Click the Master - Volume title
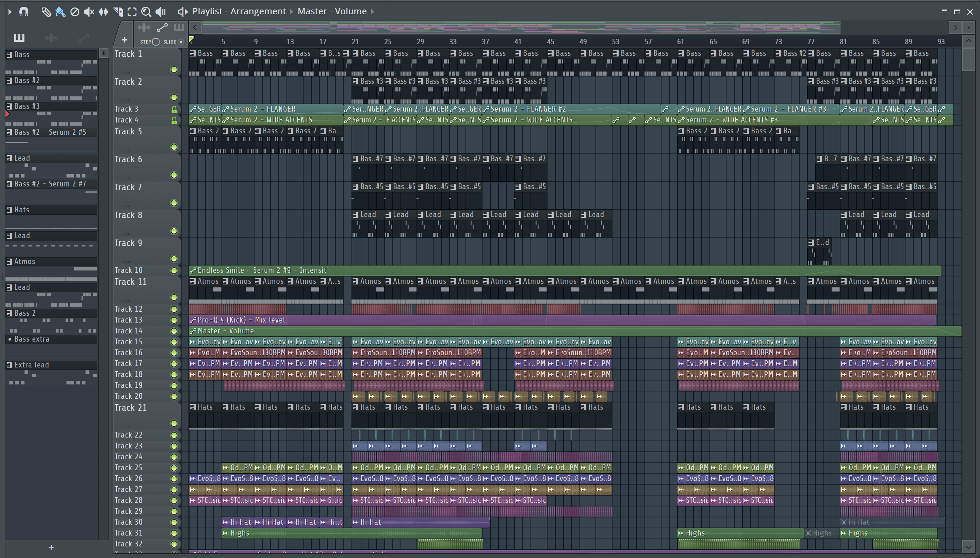The image size is (980, 558). pos(332,12)
